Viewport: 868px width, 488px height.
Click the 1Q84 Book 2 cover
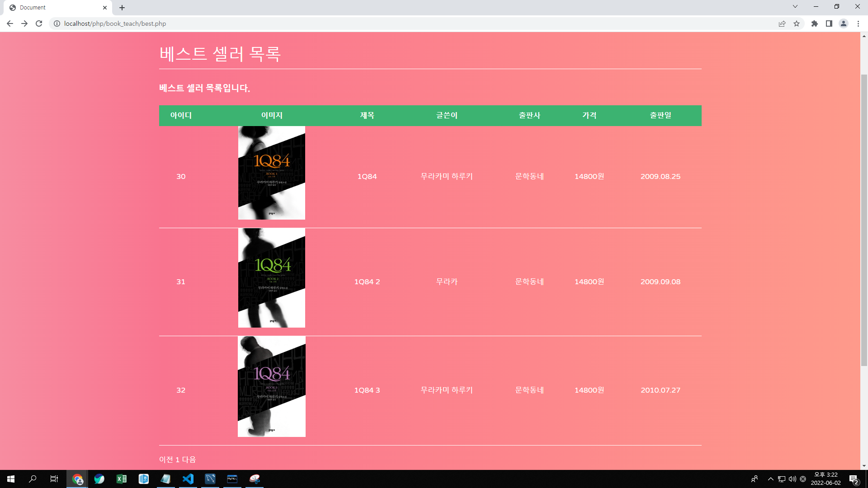(x=271, y=278)
